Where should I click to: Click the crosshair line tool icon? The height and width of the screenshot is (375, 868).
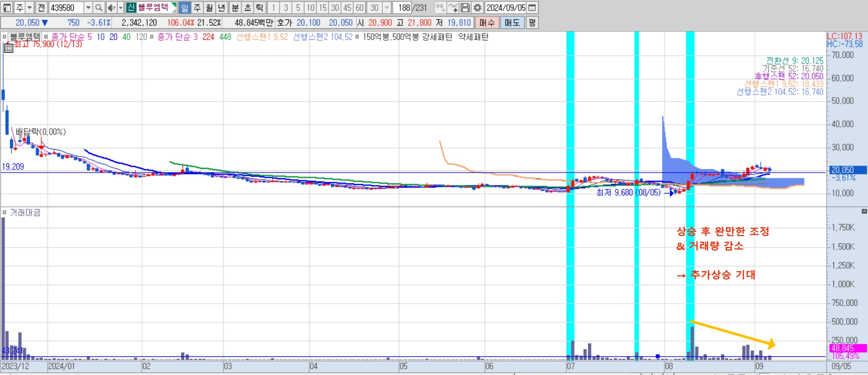click(453, 8)
